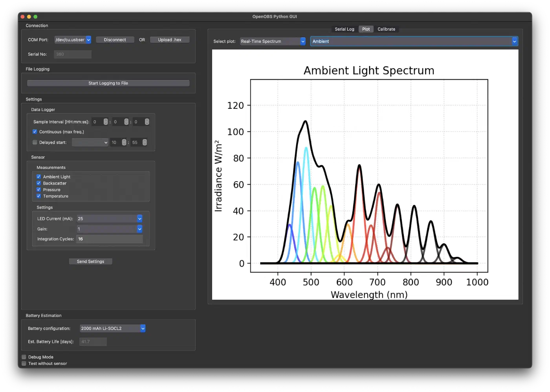This screenshot has height=392, width=550.
Task: Open the Real-Time Spectrum plot selector
Action: coord(273,41)
